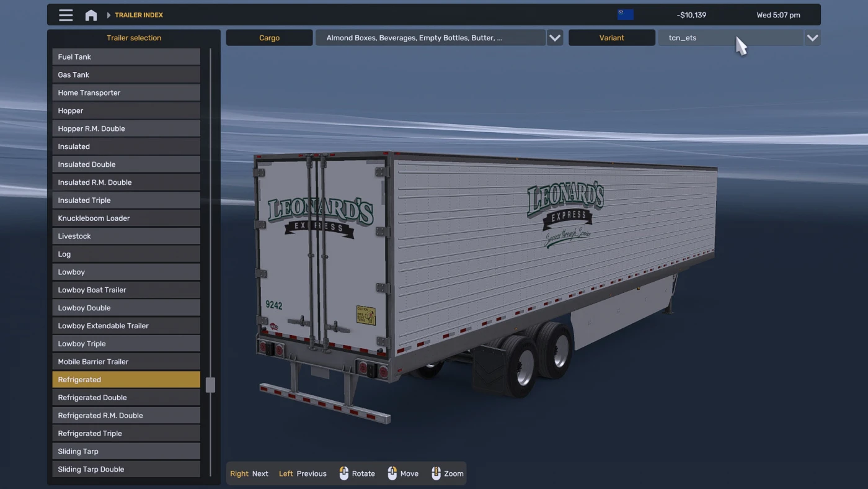Click the Wed 5:07 pm time display
This screenshot has width=868, height=489.
coord(778,14)
